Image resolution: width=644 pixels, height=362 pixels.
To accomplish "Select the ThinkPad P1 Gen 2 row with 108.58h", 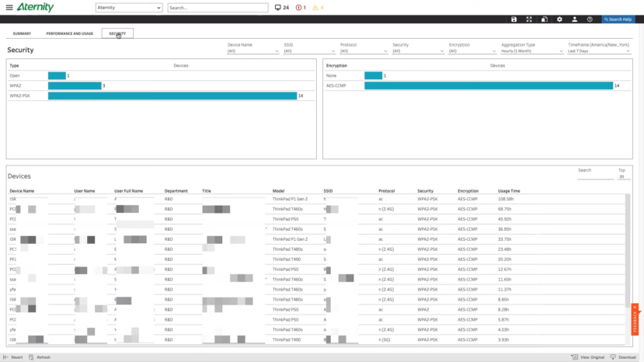I will click(316, 199).
